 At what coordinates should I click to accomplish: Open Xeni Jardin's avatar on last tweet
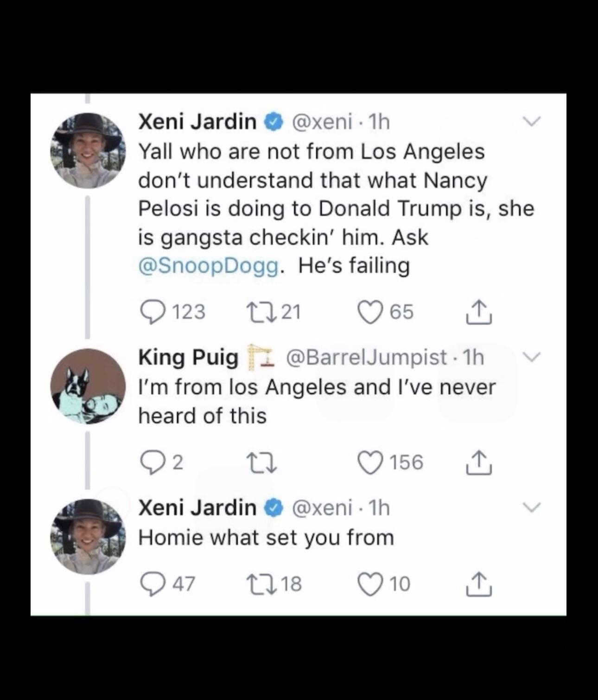[88, 537]
